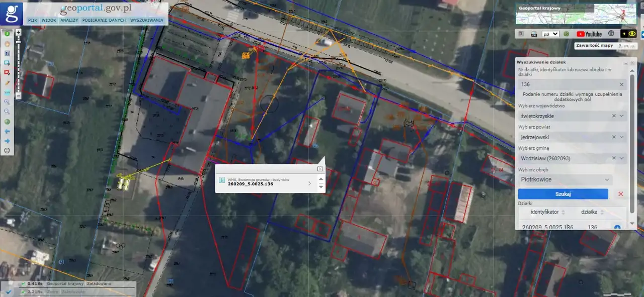The image size is (644, 297).
Task: Go to previous map view arrow
Action: tap(8, 131)
